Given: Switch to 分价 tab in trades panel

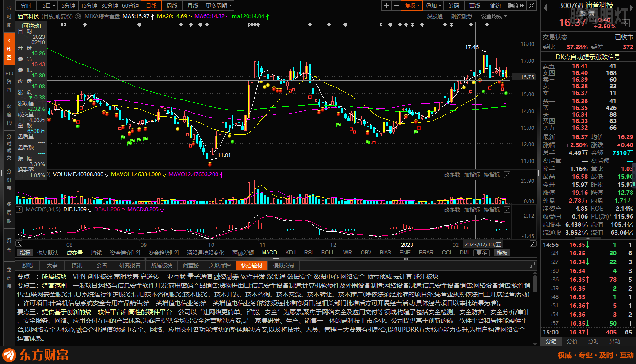Looking at the screenshot, I should 572,341.
